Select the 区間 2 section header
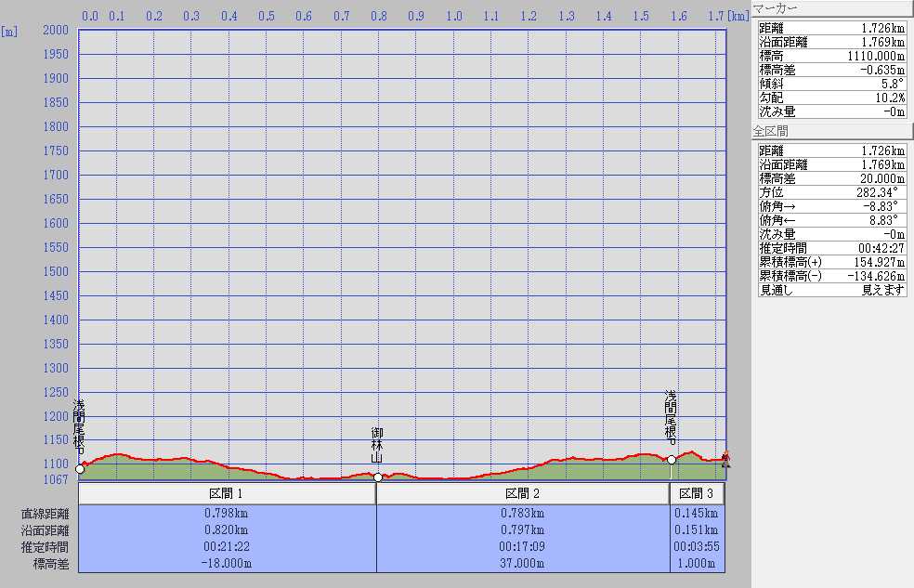 (523, 493)
